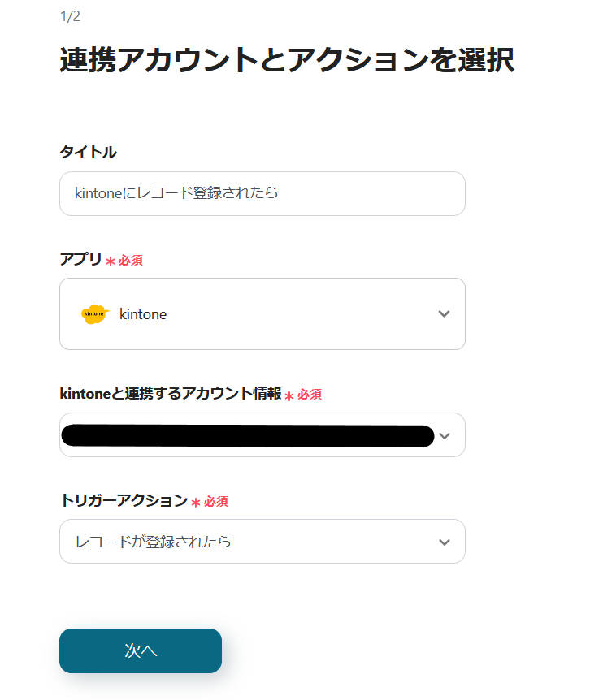Expand the レコードが登録されたら action list
590x700 pixels.
click(x=260, y=541)
